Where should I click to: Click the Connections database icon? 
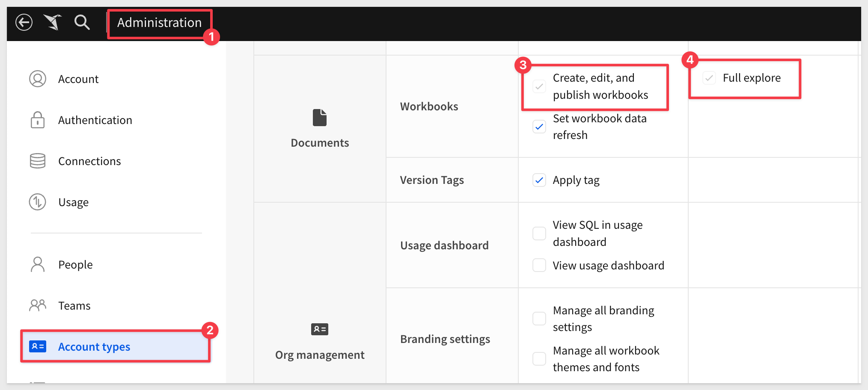tap(38, 161)
